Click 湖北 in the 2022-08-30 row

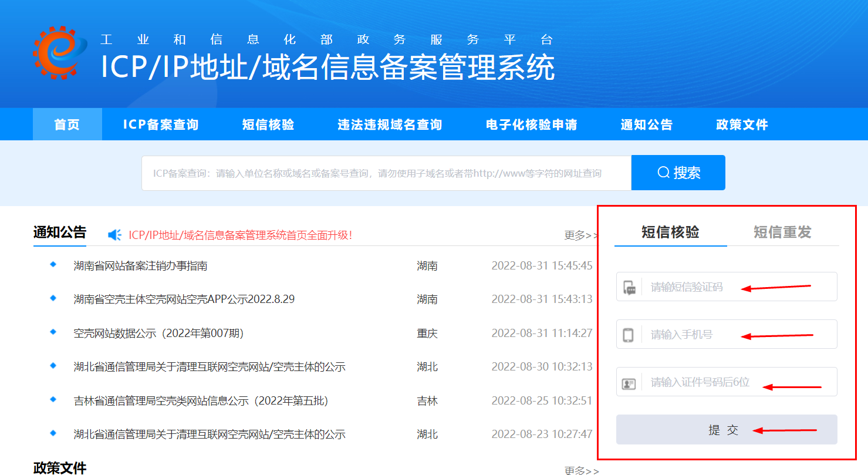click(x=427, y=367)
